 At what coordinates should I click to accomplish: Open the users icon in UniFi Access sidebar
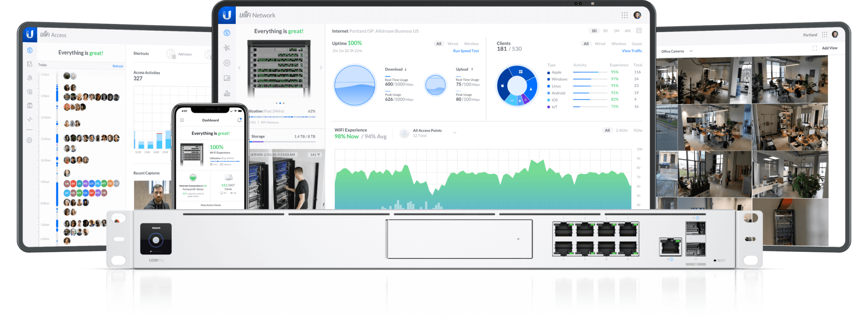tap(30, 78)
